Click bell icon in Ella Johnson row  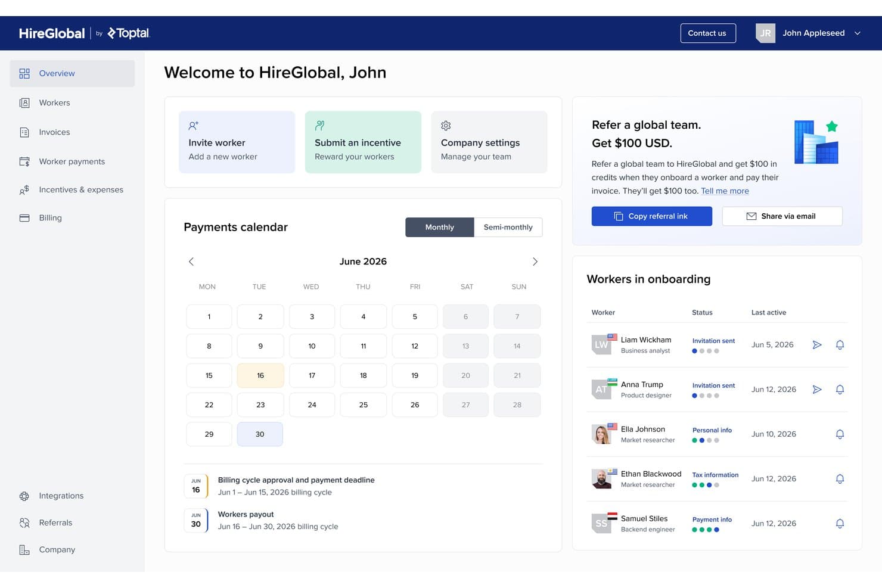840,434
